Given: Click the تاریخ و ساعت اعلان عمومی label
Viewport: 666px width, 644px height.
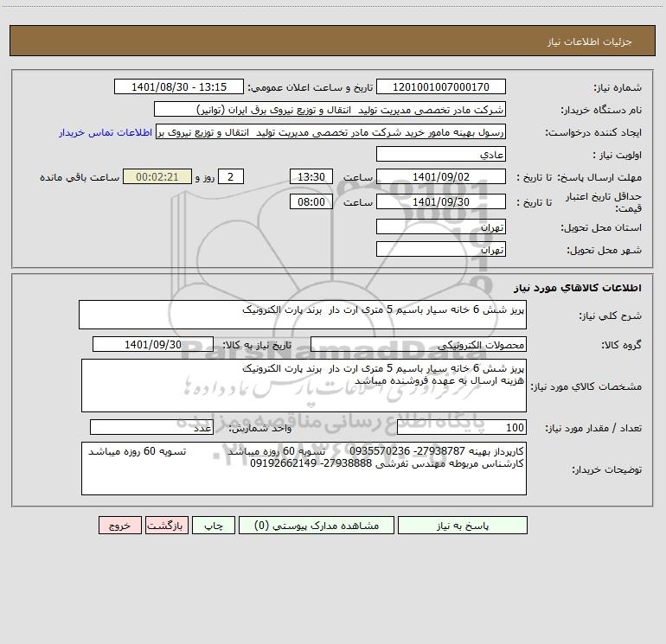Looking at the screenshot, I should tap(311, 87).
